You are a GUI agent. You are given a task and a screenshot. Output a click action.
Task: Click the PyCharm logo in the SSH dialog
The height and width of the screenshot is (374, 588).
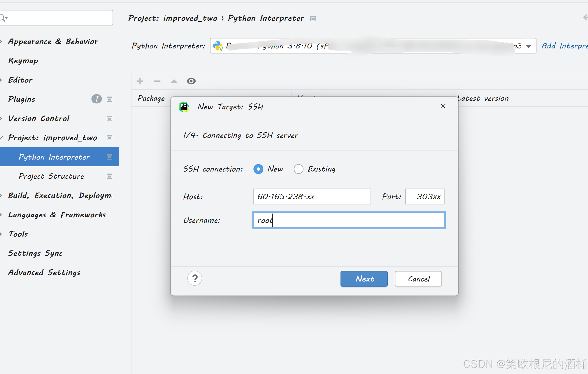tap(184, 107)
